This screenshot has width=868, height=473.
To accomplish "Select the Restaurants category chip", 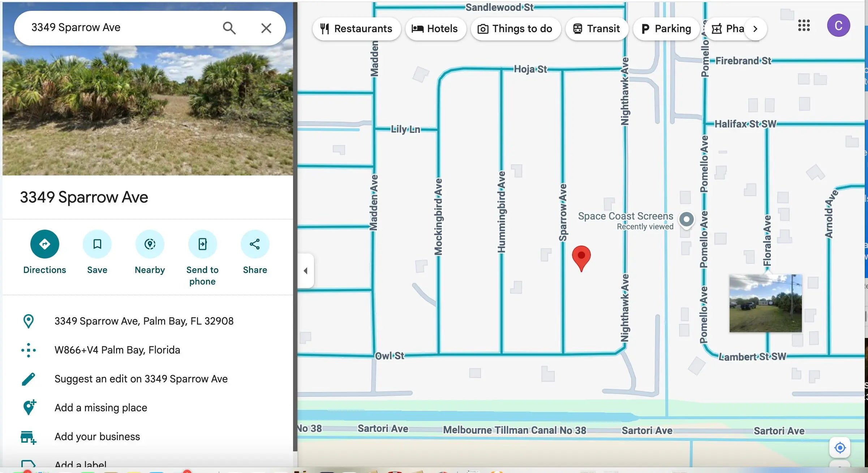I will point(356,29).
